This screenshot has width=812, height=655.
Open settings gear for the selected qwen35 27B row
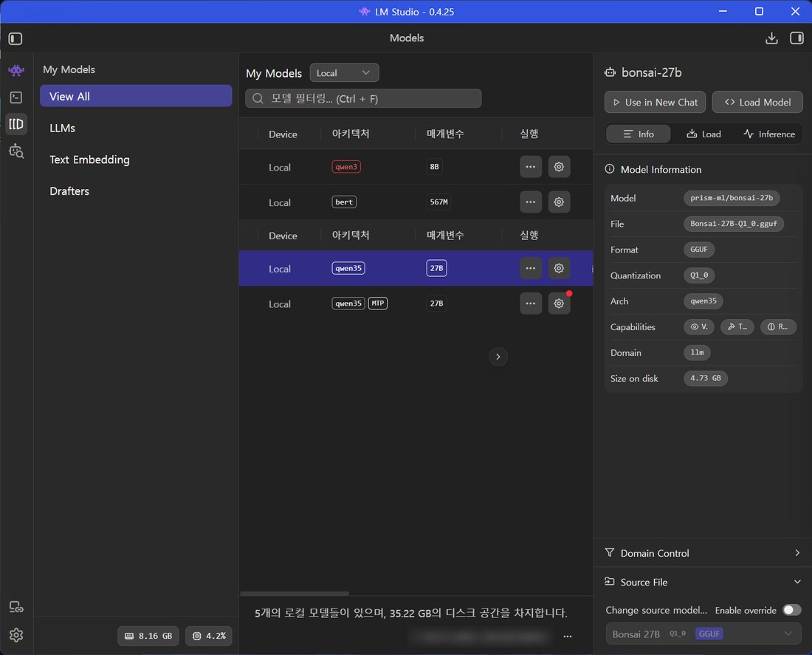559,268
